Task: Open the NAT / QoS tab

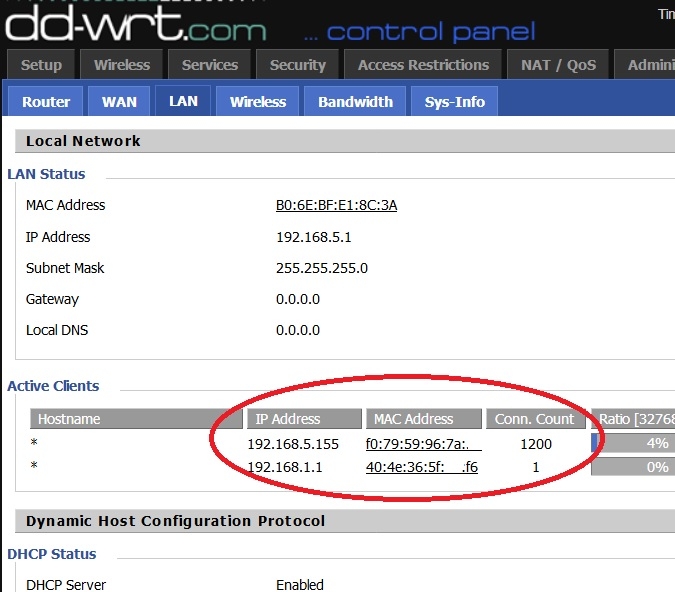Action: click(558, 65)
